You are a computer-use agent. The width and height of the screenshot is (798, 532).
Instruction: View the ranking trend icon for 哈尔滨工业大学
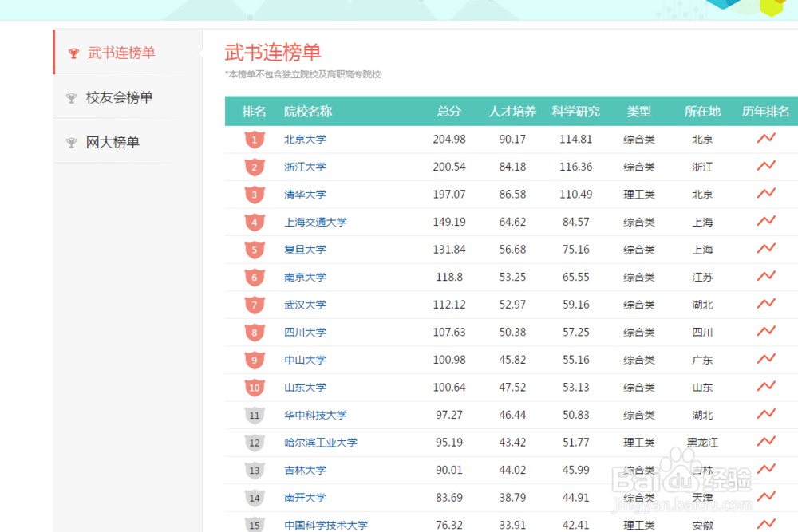pyautogui.click(x=766, y=441)
